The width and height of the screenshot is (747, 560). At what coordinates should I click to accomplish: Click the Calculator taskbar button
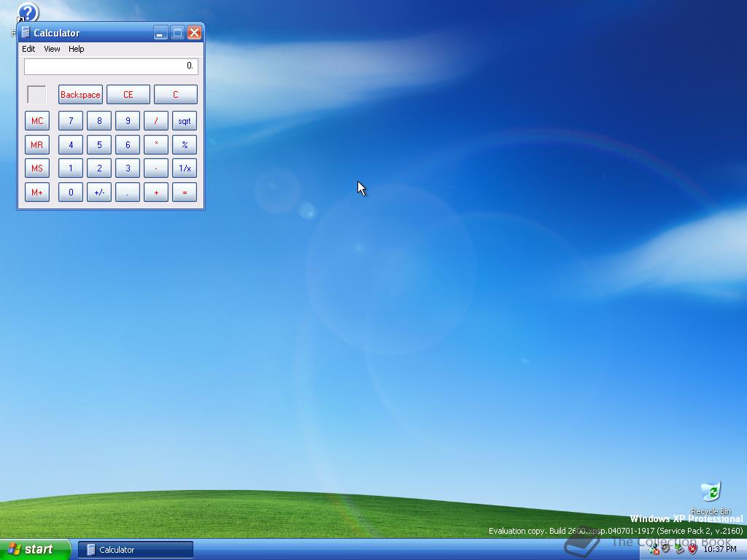[136, 550]
